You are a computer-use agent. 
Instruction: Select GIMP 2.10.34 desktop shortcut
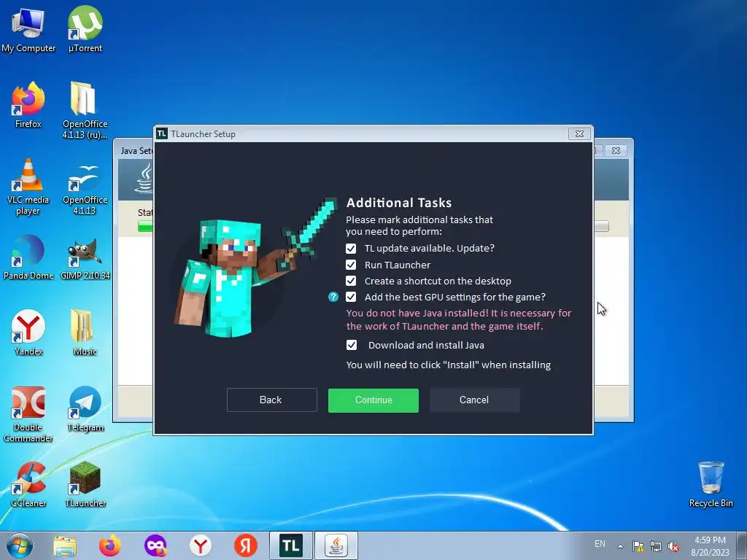tap(85, 257)
